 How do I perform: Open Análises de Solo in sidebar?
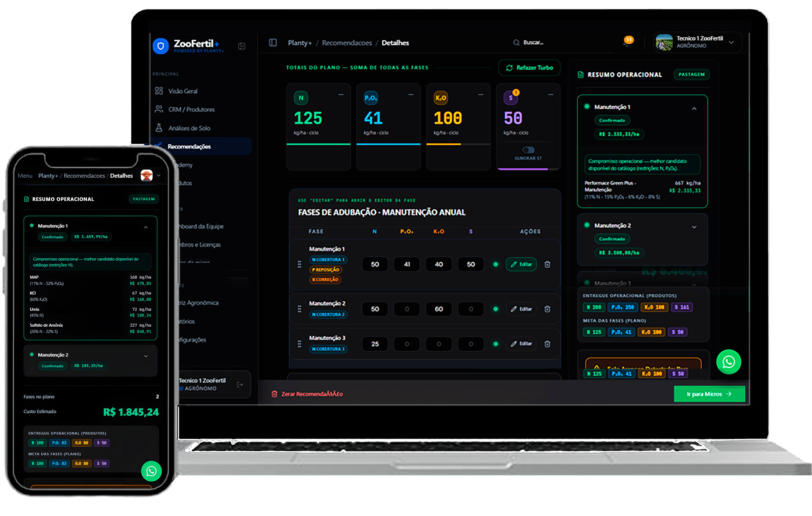click(189, 128)
